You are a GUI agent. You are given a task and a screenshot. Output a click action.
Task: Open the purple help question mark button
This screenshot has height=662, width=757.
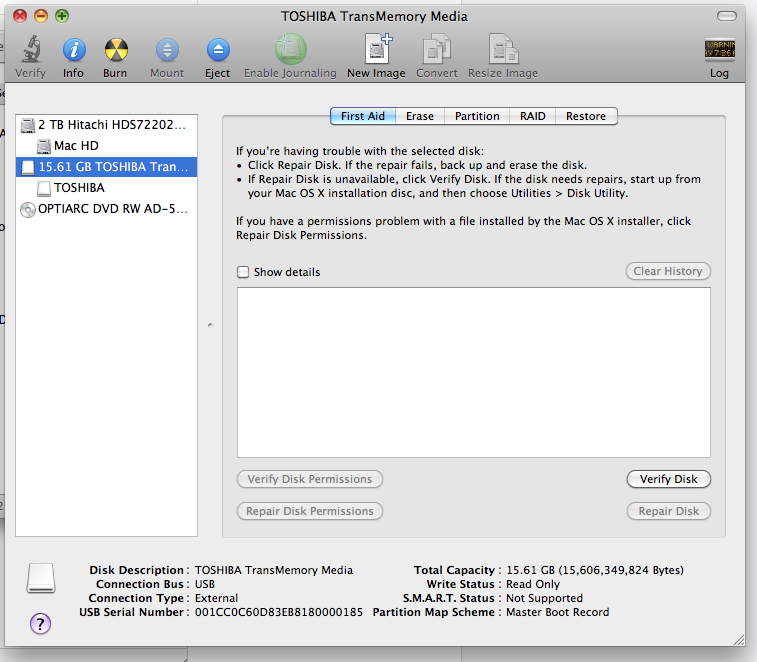coord(41,623)
